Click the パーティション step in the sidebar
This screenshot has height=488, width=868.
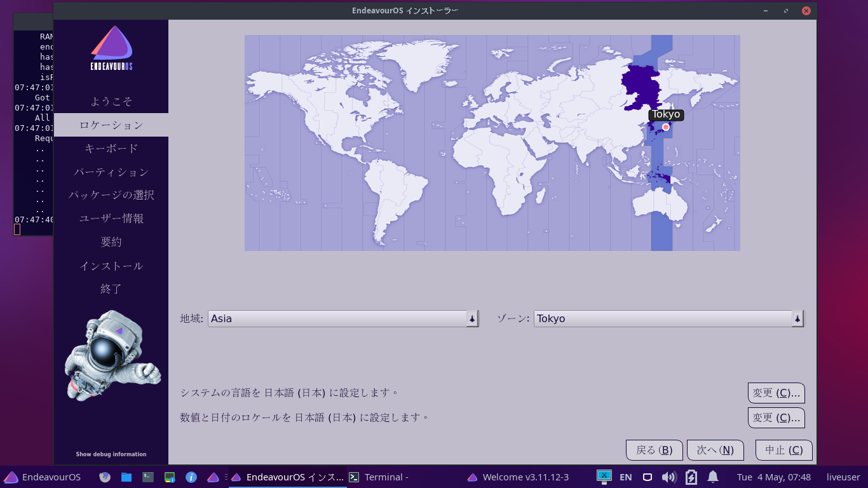pyautogui.click(x=111, y=172)
